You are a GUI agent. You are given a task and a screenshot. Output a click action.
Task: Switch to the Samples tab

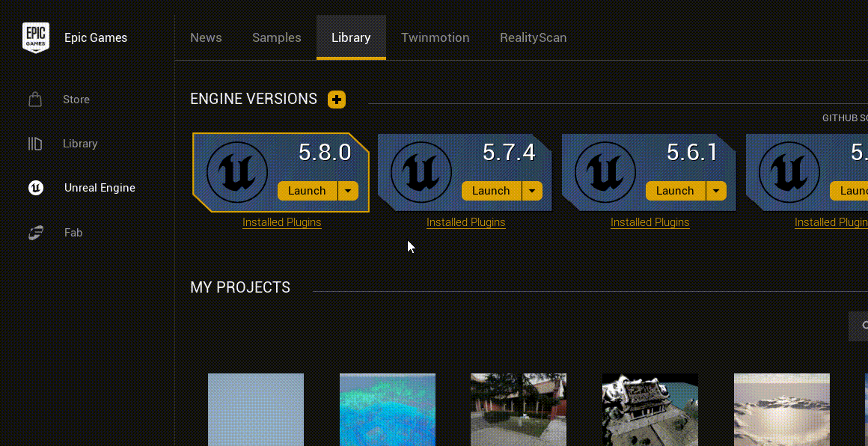(277, 37)
